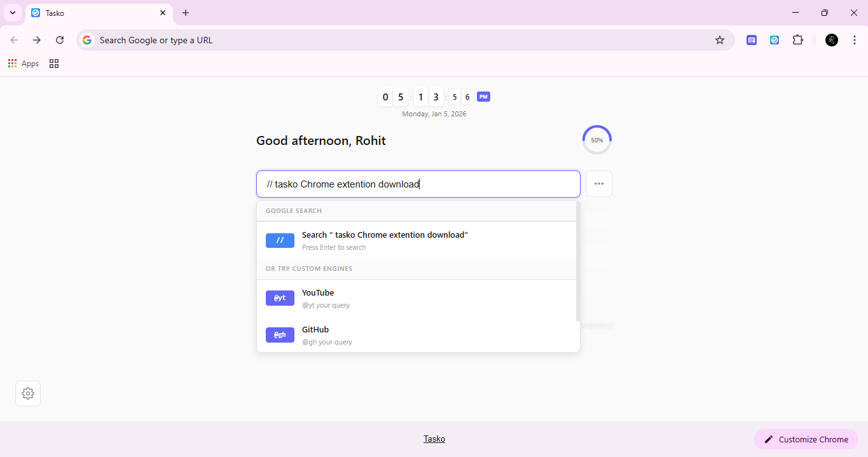Click the Customize Chrome button
This screenshot has width=868, height=457.
click(x=806, y=439)
